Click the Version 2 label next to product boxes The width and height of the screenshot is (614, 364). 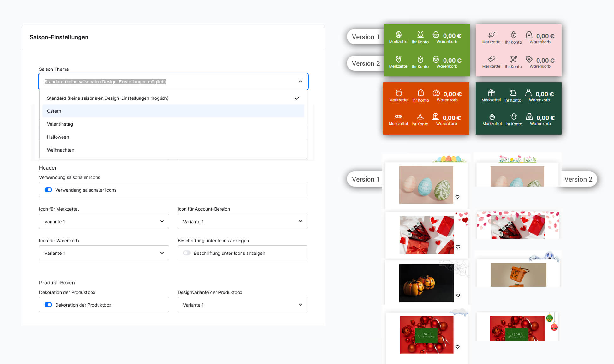point(578,179)
